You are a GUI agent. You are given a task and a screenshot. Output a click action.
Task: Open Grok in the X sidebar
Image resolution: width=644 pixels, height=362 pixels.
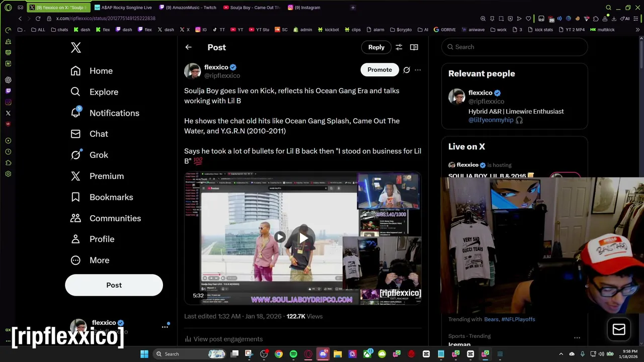(89, 155)
